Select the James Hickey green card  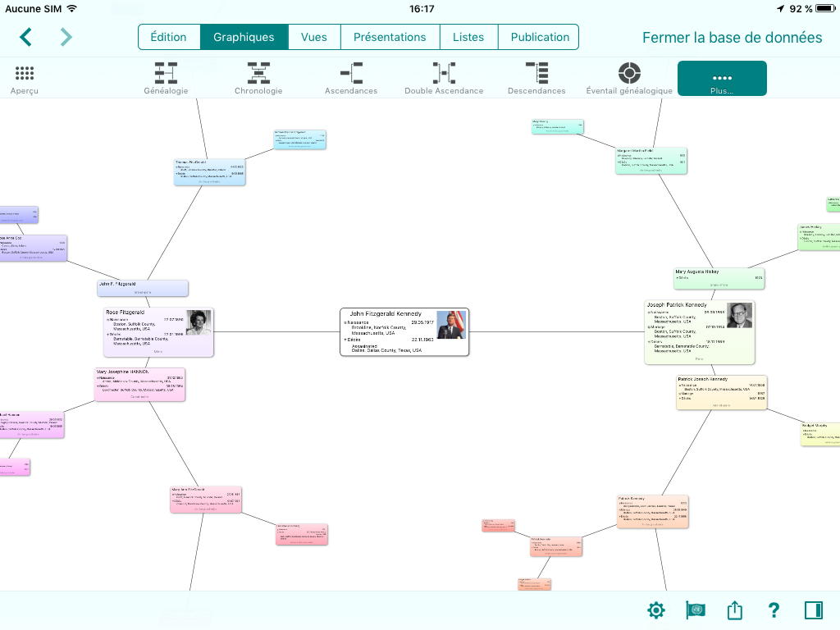[819, 237]
